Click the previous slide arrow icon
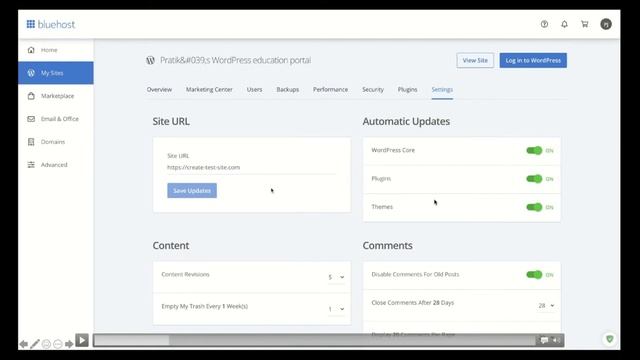Viewport: 640px width, 360px height. tap(24, 344)
